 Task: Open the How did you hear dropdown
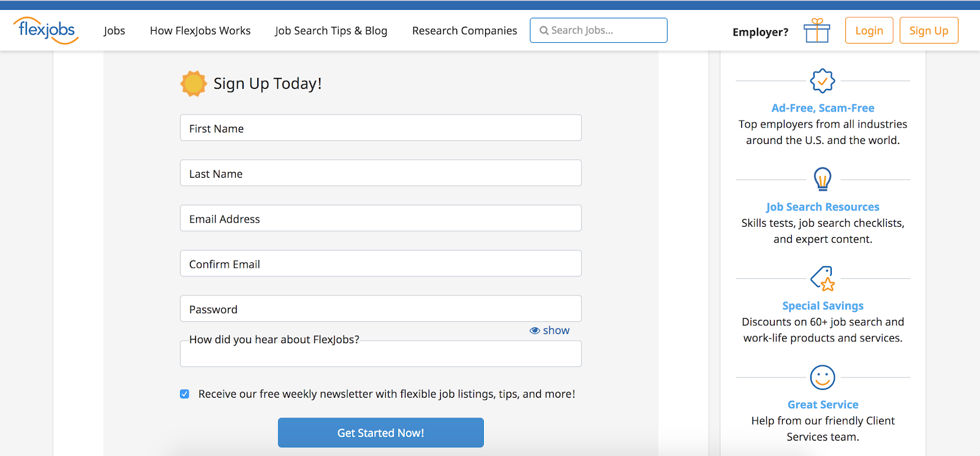click(380, 354)
